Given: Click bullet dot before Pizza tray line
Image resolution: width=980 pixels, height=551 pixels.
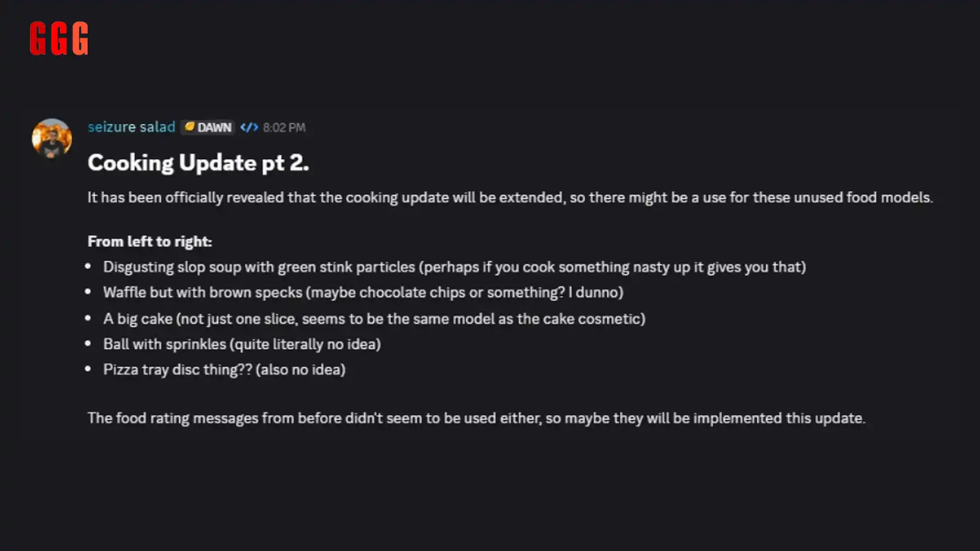Looking at the screenshot, I should click(x=88, y=368).
